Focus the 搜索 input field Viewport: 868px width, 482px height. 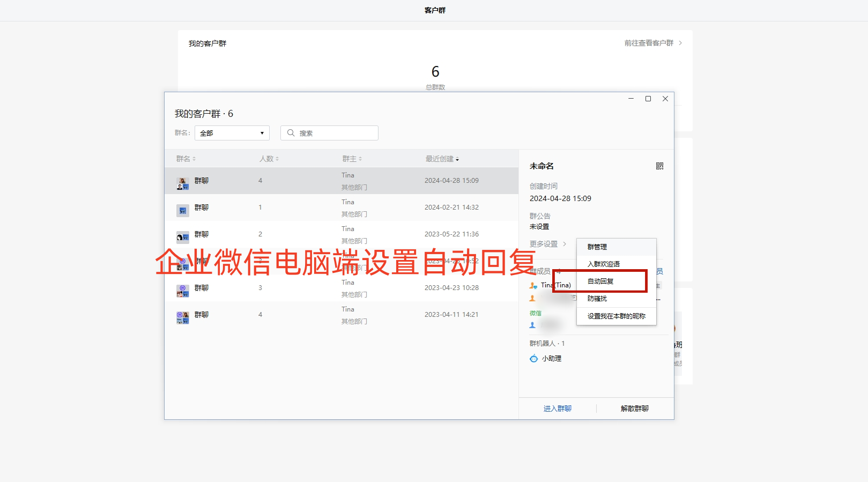pos(329,133)
